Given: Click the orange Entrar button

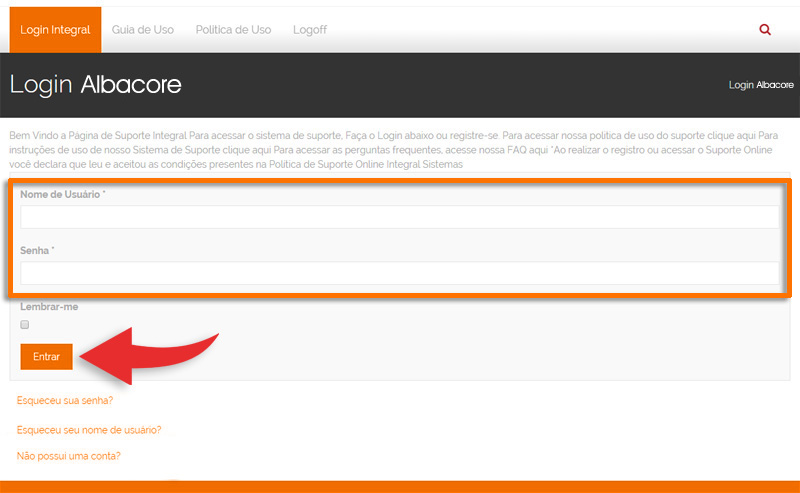Looking at the screenshot, I should (46, 357).
